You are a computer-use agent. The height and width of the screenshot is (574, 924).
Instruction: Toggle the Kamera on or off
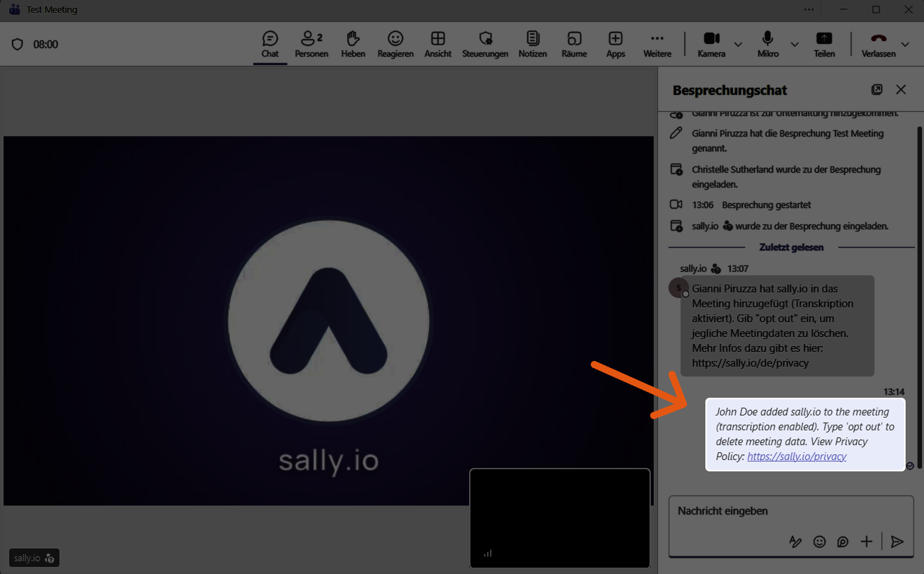click(711, 44)
